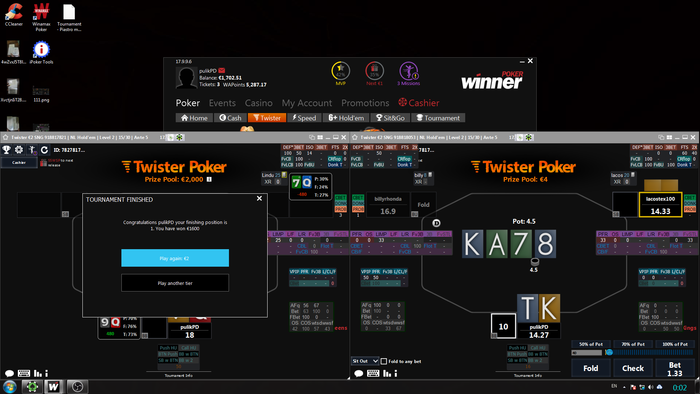Screen dimensions: 700x394
Task: Click the Play again €2 button
Action: 175,258
